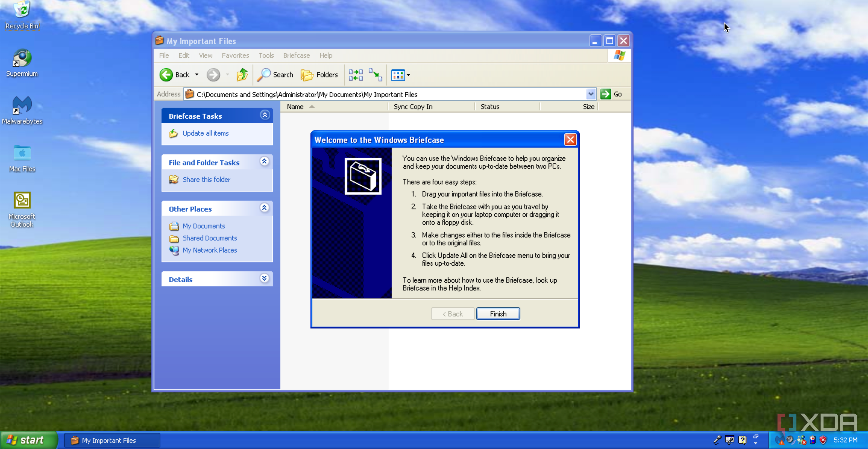Click the Share this folder link
868x449 pixels.
pyautogui.click(x=206, y=179)
